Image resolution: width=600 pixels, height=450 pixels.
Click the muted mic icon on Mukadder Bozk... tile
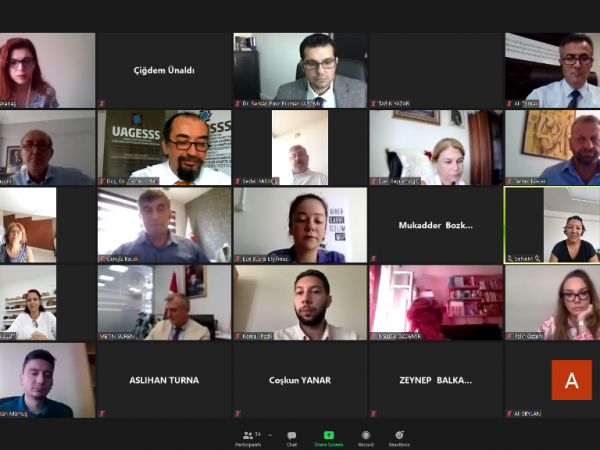373,258
